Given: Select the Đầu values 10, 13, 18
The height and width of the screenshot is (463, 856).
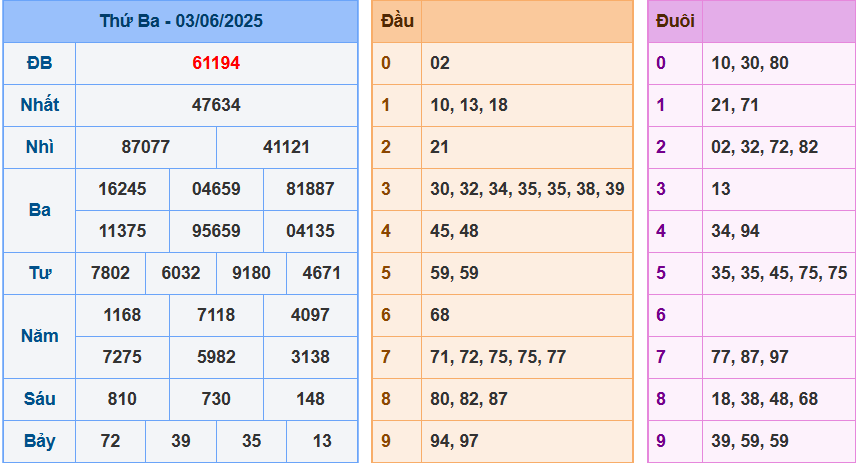Looking at the screenshot, I should pos(469,105).
